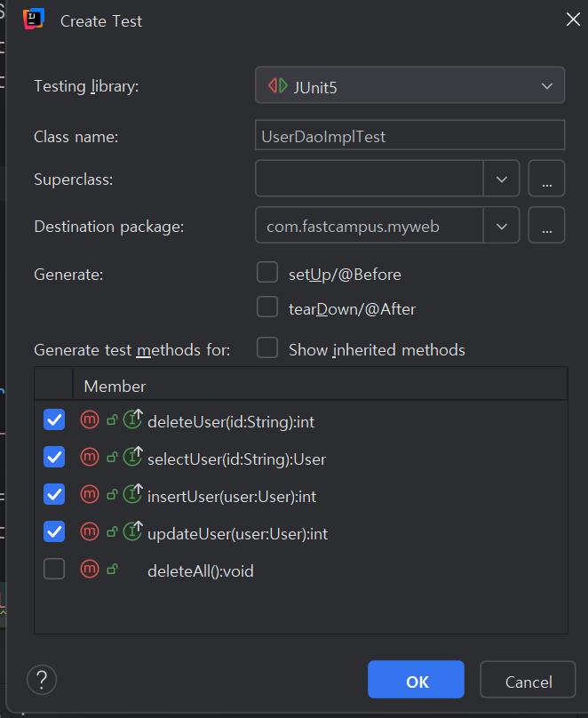Image resolution: width=588 pixels, height=718 pixels.
Task: Click the method icon beside updateUser
Action: pyautogui.click(x=90, y=531)
